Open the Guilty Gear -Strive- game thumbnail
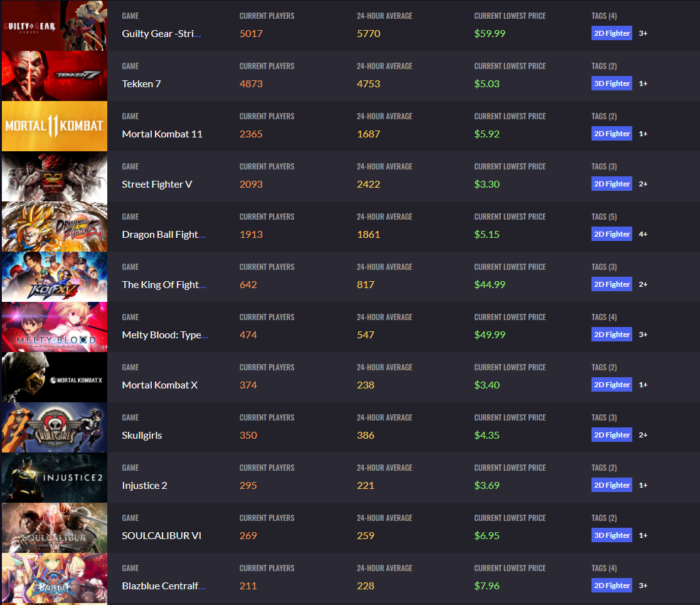 pyautogui.click(x=55, y=26)
